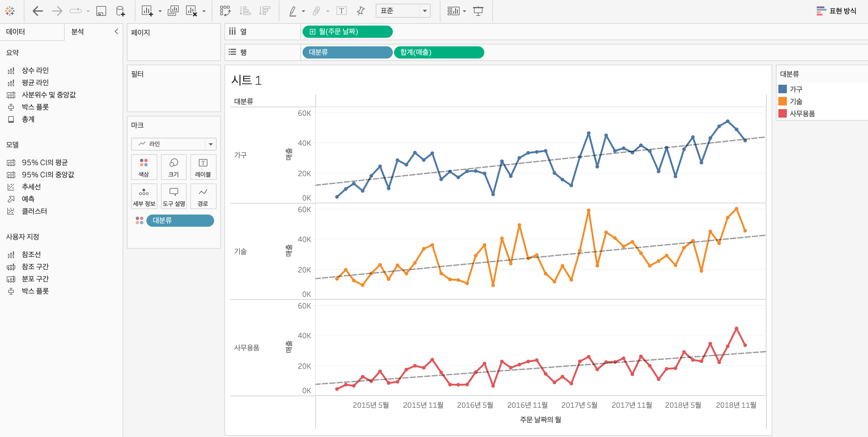Viewport: 868px width, 437px height.
Task: Collapse the side pane chevron
Action: (116, 32)
